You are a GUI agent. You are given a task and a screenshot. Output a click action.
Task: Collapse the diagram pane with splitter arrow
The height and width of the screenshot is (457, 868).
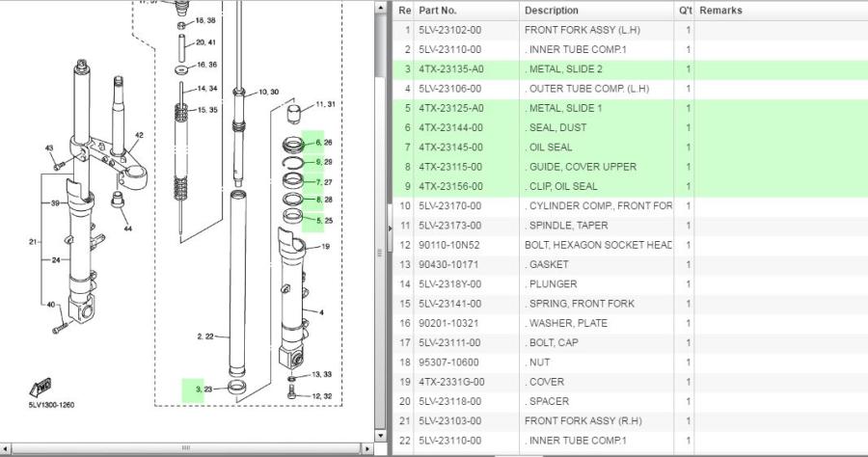pyautogui.click(x=390, y=228)
